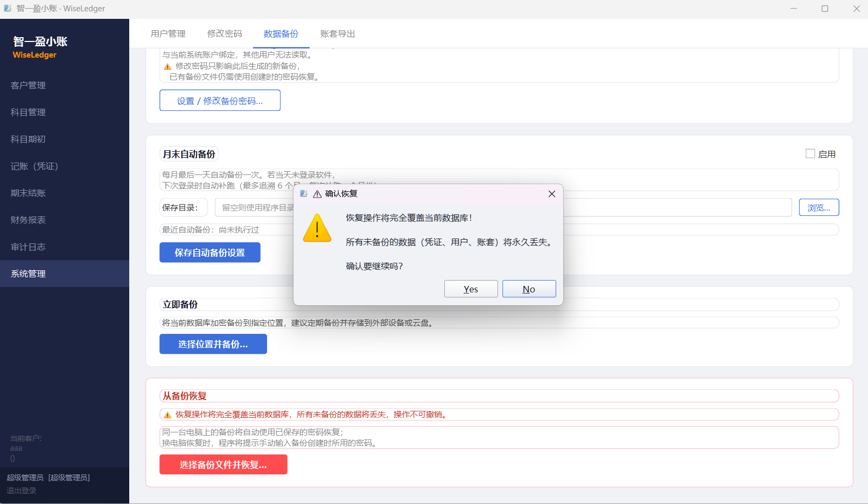Click 选择备份文件并恢复 button
The width and height of the screenshot is (868, 504).
pyautogui.click(x=223, y=465)
